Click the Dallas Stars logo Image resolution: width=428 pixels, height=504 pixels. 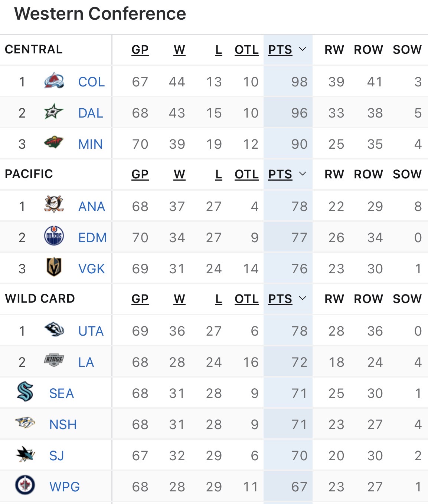[54, 112]
